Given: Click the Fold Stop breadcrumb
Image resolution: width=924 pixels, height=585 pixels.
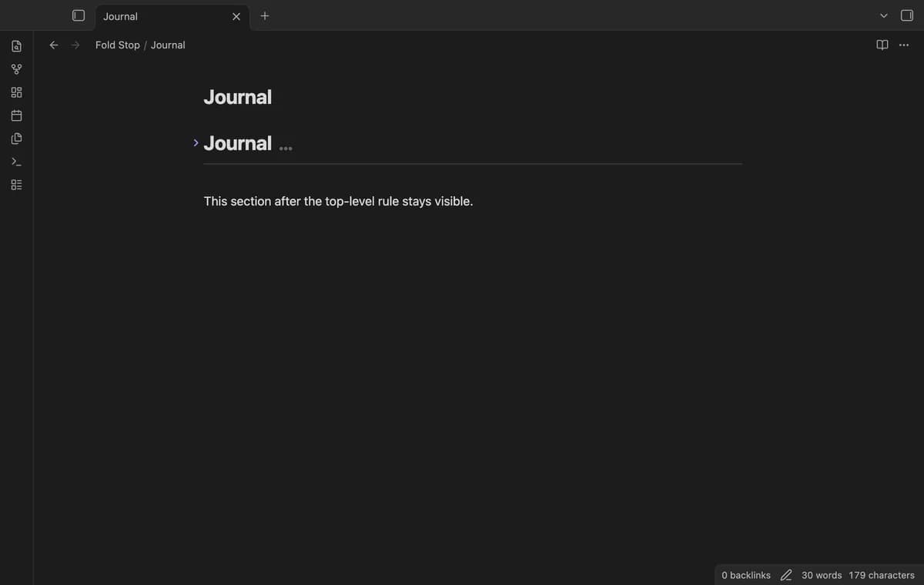Looking at the screenshot, I should [118, 45].
